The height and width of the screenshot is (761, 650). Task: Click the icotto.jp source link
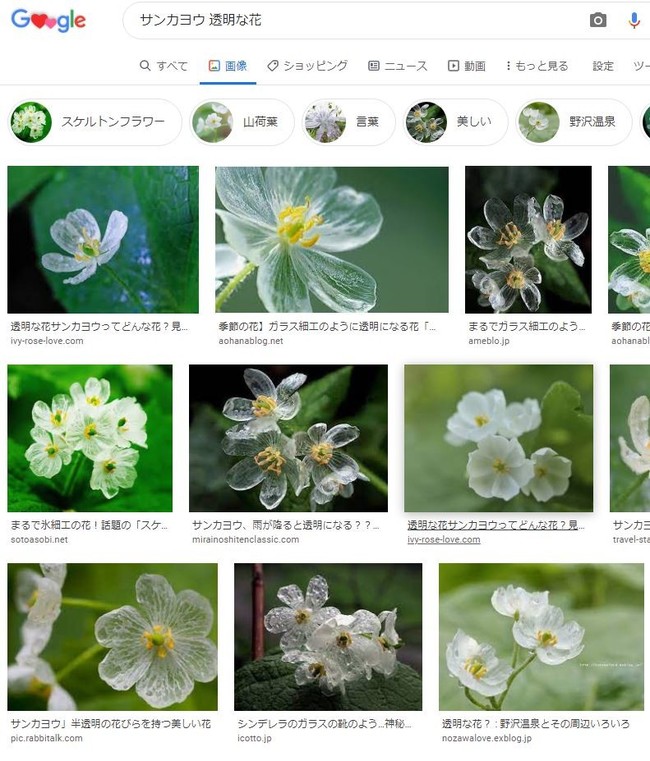pyautogui.click(x=254, y=738)
